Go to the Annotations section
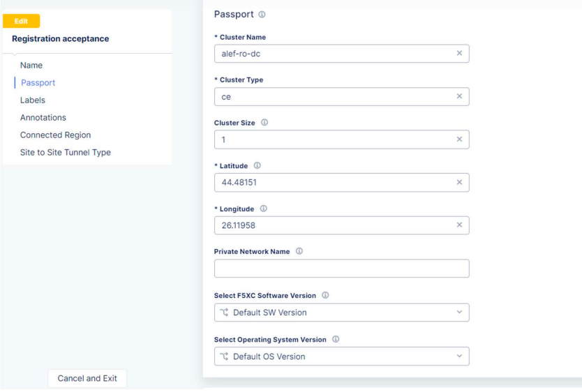This screenshot has width=582, height=392. pyautogui.click(x=43, y=118)
